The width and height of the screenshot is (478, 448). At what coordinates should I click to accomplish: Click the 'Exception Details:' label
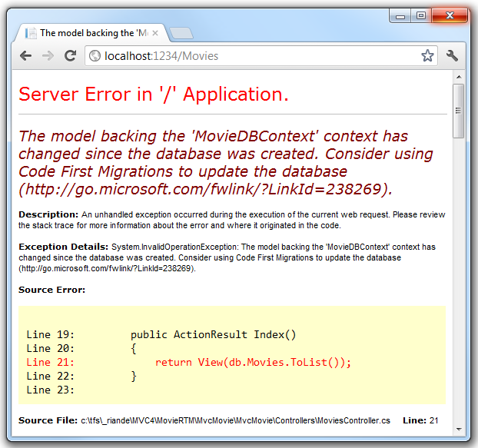pos(64,247)
